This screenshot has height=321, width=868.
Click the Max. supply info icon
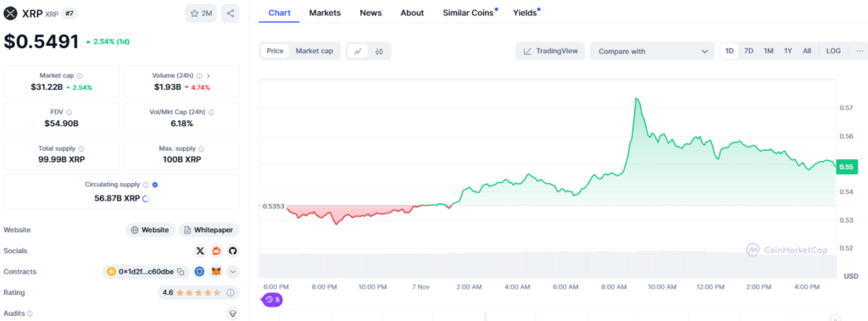click(x=202, y=149)
